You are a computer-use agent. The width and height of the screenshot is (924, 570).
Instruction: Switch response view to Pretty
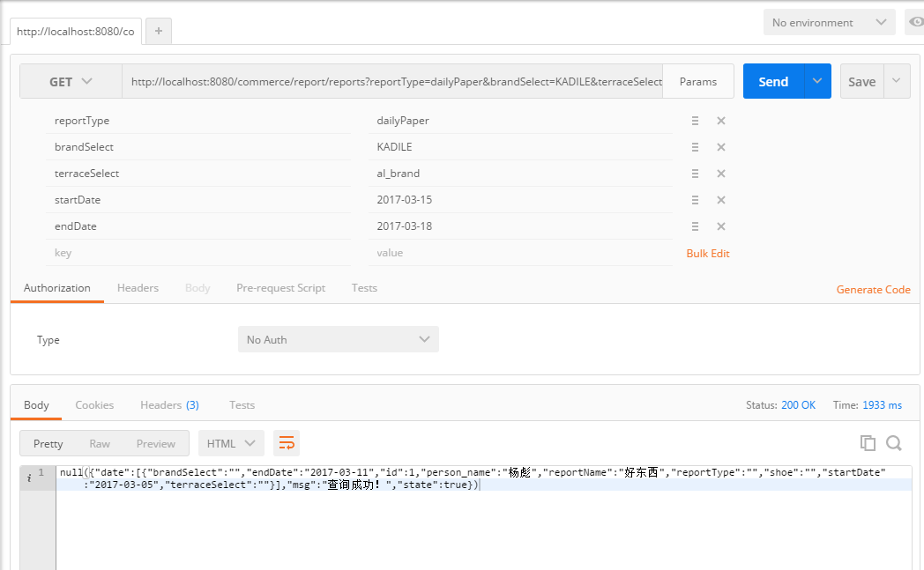point(48,443)
